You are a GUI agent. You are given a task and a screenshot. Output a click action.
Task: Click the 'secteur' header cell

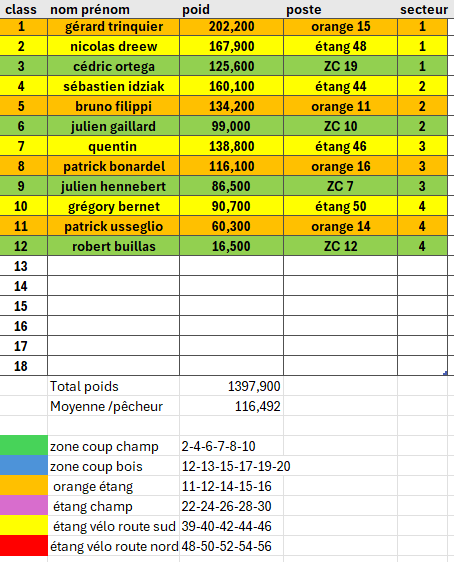423,9
